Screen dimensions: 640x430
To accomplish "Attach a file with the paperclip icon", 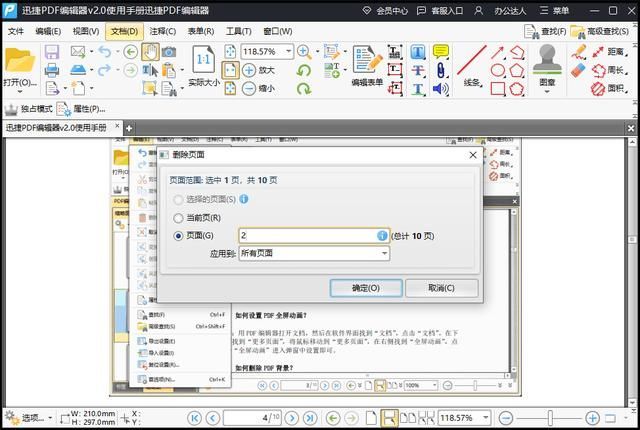I will tap(440, 70).
